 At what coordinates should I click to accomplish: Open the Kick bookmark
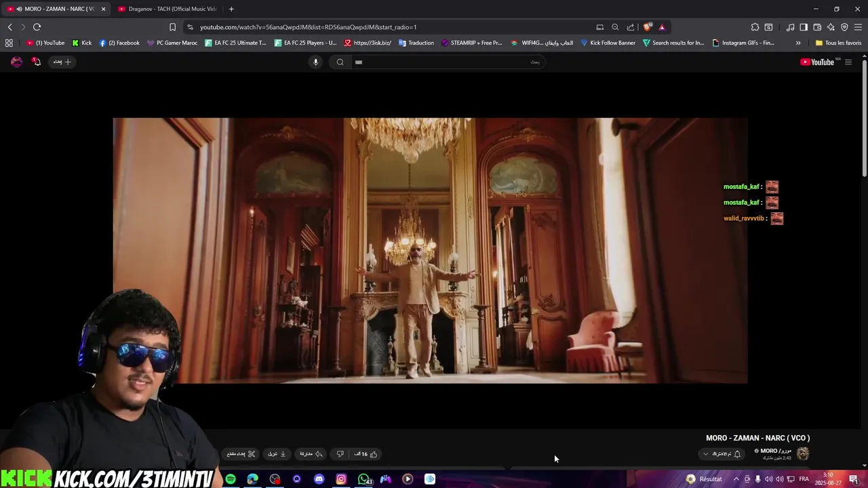point(82,43)
